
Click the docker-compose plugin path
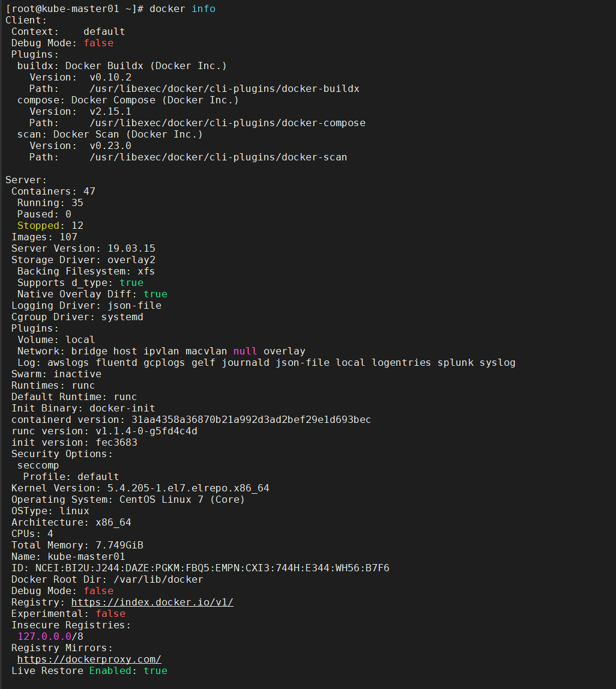tap(227, 123)
